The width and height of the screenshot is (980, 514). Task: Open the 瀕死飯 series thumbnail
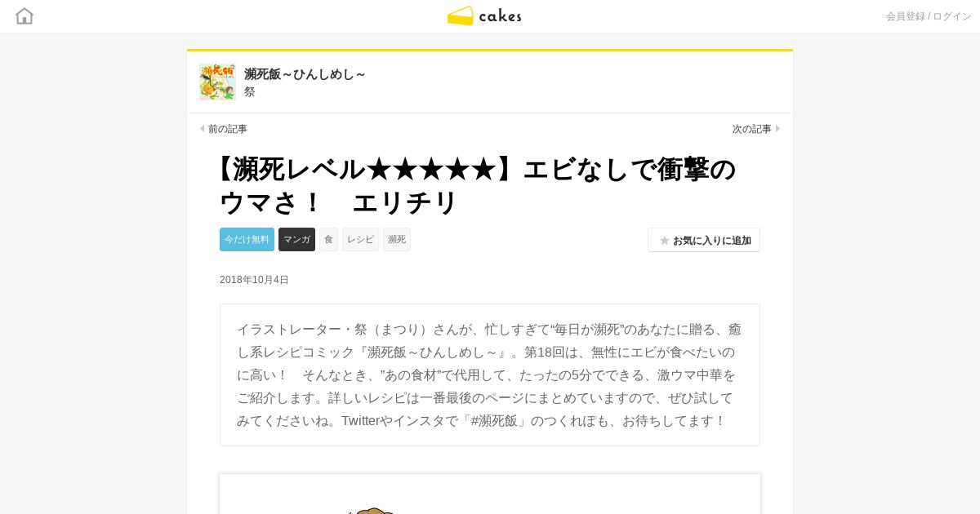217,82
